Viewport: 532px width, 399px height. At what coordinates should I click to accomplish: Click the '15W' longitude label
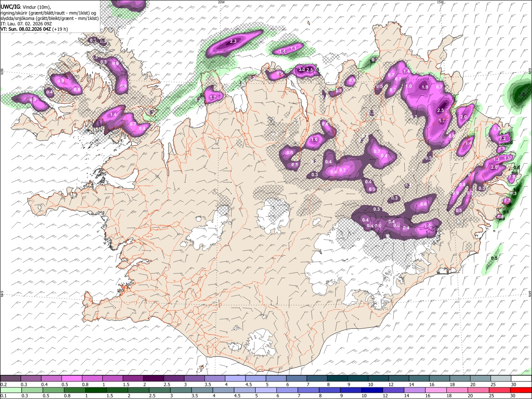click(x=440, y=2)
